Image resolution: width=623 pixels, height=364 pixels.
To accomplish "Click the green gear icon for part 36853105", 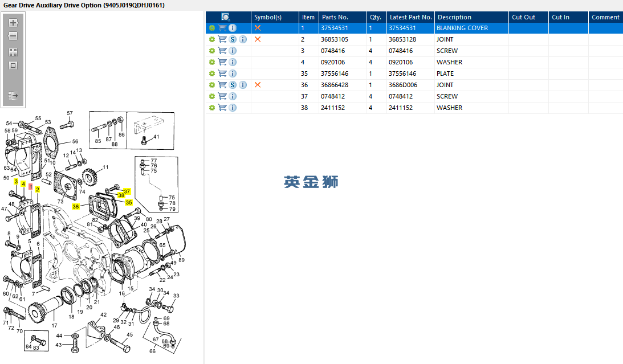I will [x=212, y=40].
